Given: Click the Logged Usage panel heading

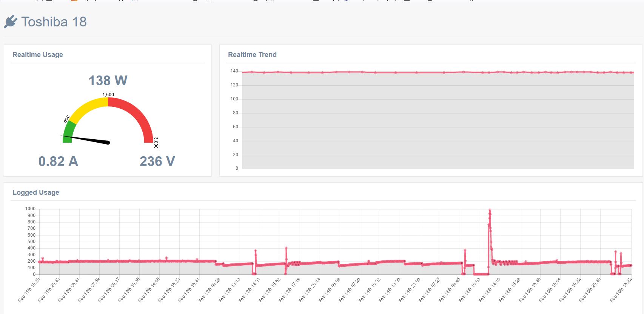Looking at the screenshot, I should click(36, 192).
